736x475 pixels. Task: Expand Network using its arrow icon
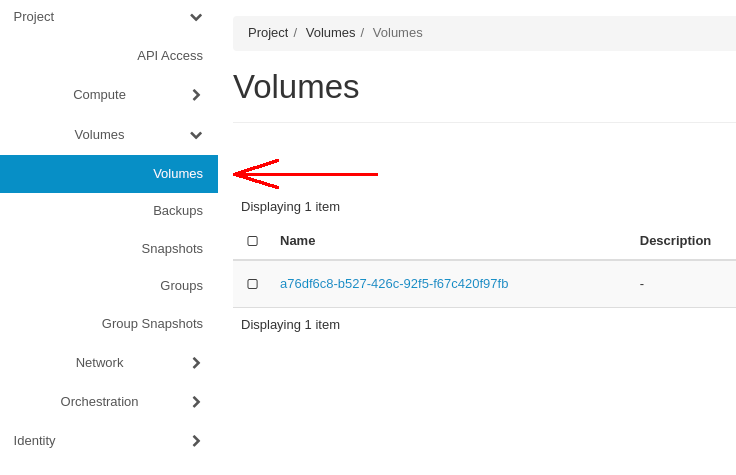[196, 363]
